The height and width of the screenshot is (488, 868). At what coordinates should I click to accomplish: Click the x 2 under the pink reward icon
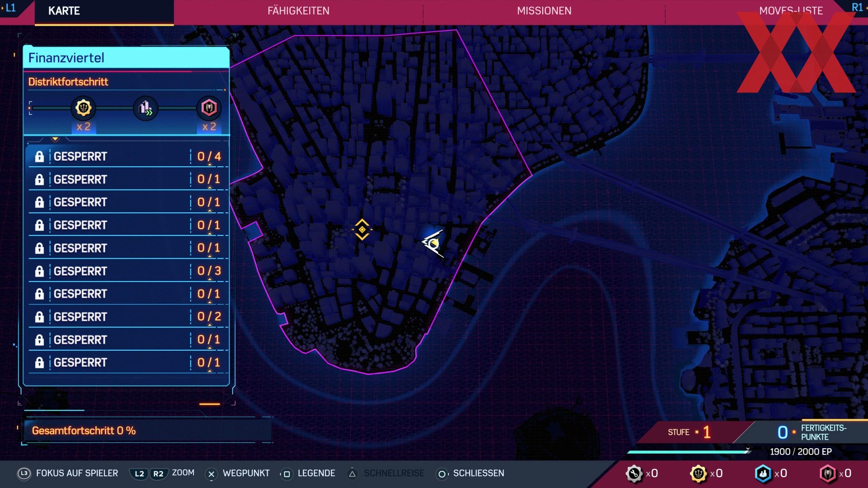click(209, 127)
